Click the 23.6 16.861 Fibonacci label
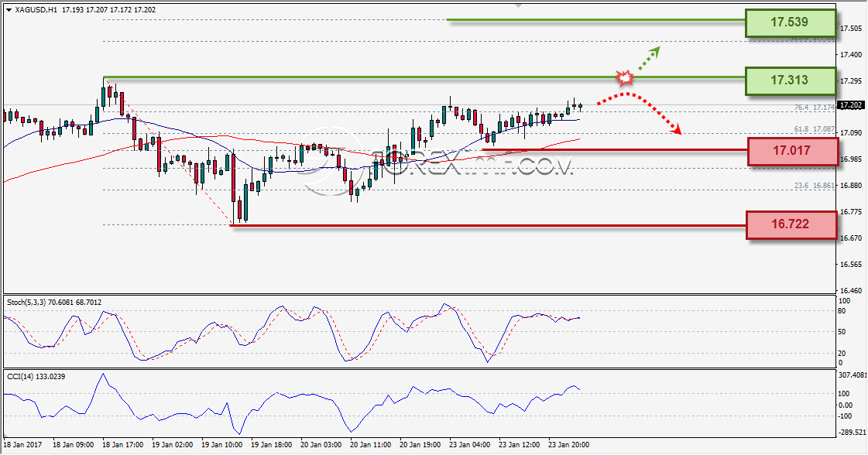 815,186
